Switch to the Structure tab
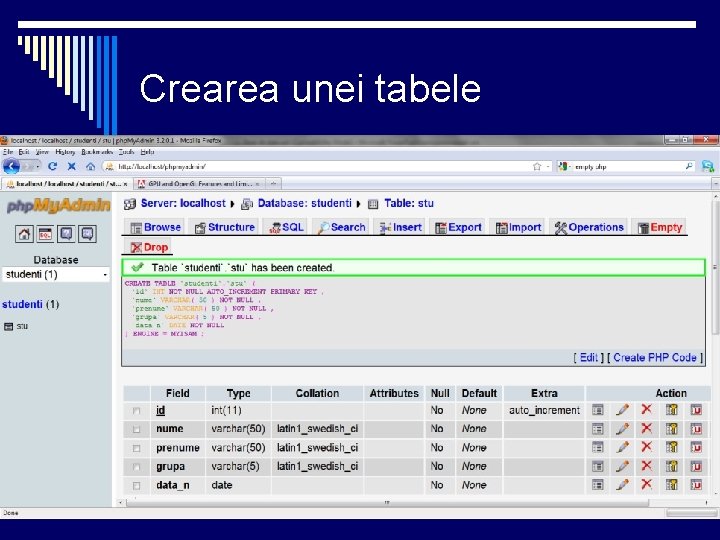Image resolution: width=720 pixels, height=540 pixels. [225, 227]
